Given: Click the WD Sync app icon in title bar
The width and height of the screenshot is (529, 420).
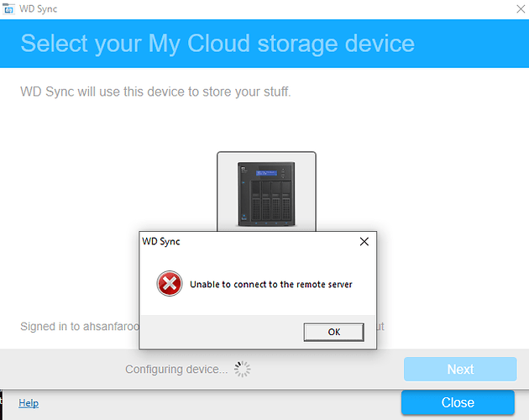Looking at the screenshot, I should coord(8,7).
